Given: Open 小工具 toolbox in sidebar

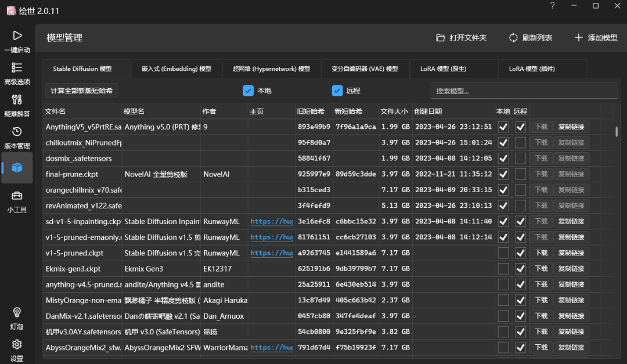Looking at the screenshot, I should pos(17,201).
